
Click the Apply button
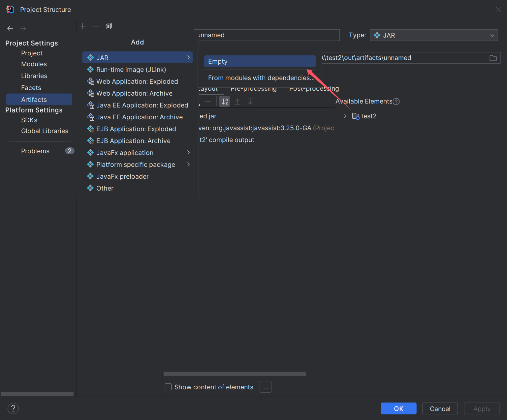tap(482, 408)
